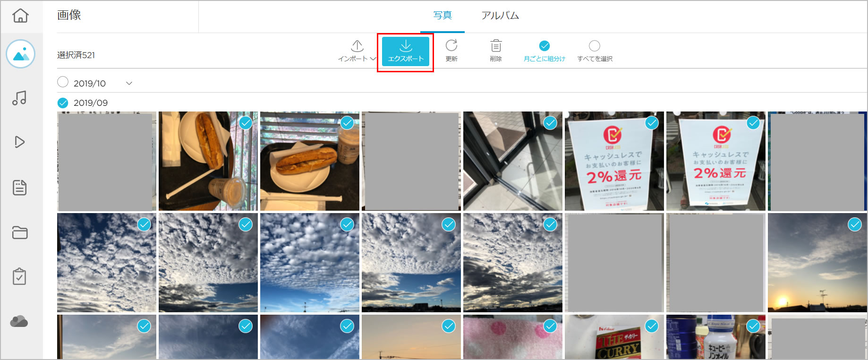Open the File folder section in sidebar
The image size is (868, 360).
coord(20,232)
